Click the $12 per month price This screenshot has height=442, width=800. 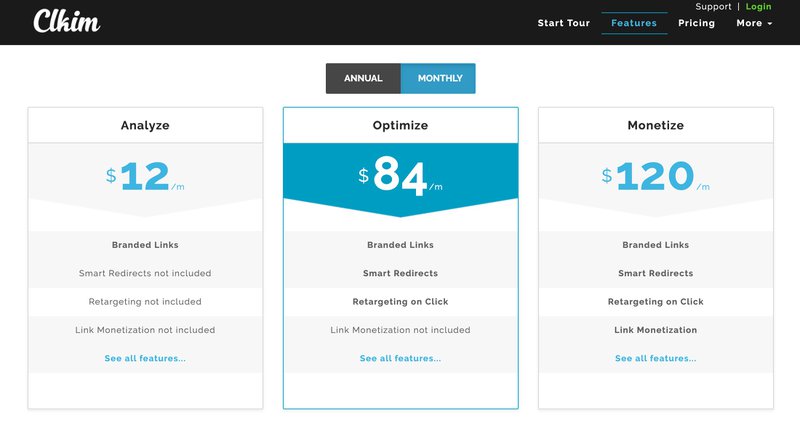click(x=145, y=176)
